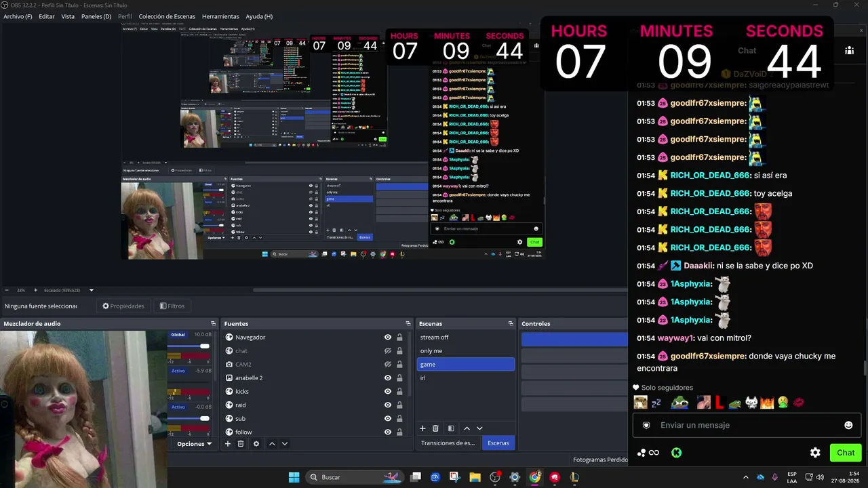Click the Filtros button
Viewport: 868px width, 488px height.
pos(172,306)
